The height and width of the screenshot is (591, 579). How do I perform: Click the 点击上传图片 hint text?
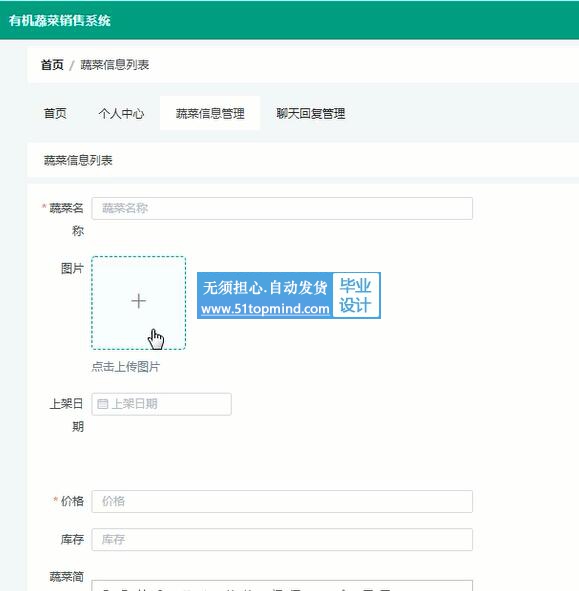[x=126, y=366]
